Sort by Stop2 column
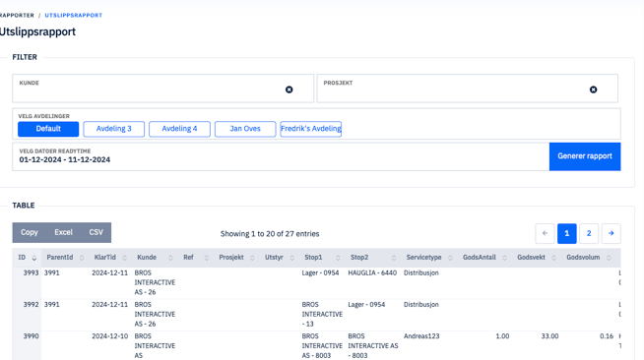644x360 pixels. point(373,258)
